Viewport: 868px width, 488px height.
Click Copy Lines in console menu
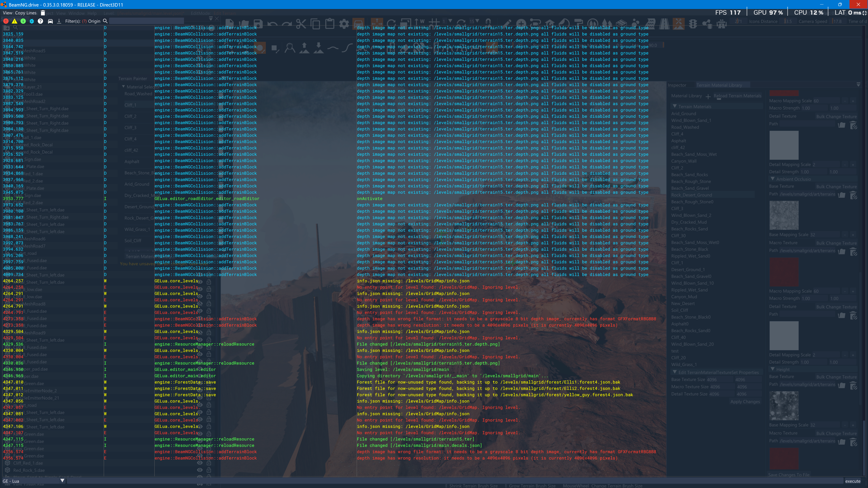[x=26, y=13]
